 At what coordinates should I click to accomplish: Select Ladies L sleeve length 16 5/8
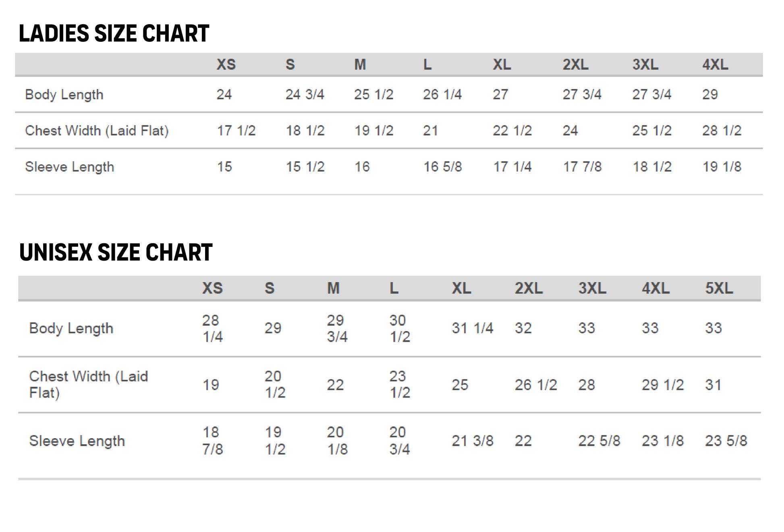click(x=442, y=167)
